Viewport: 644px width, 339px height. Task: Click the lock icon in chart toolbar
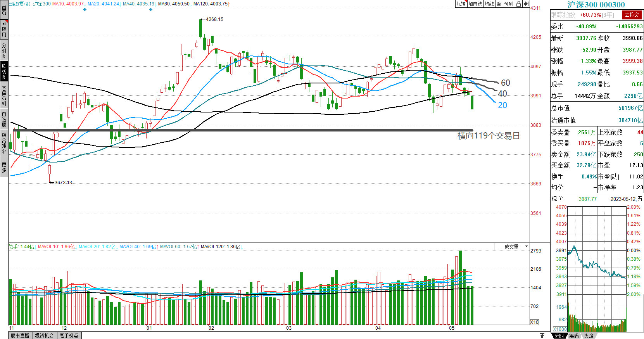(x=518, y=4)
